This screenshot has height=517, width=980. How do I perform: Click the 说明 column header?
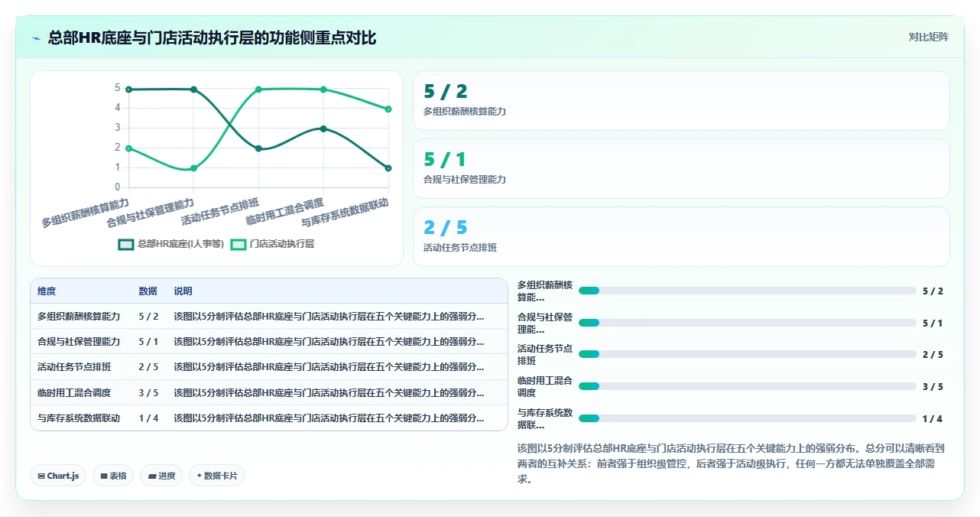click(183, 291)
